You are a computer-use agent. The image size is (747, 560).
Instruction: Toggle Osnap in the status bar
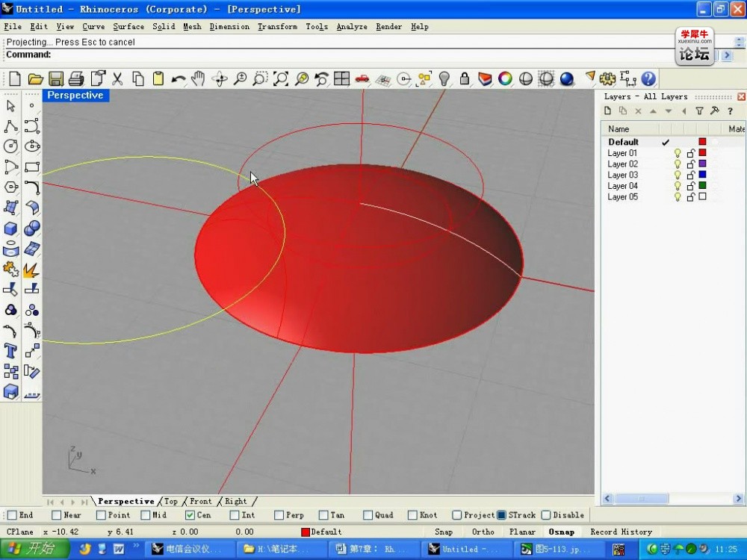tap(561, 532)
